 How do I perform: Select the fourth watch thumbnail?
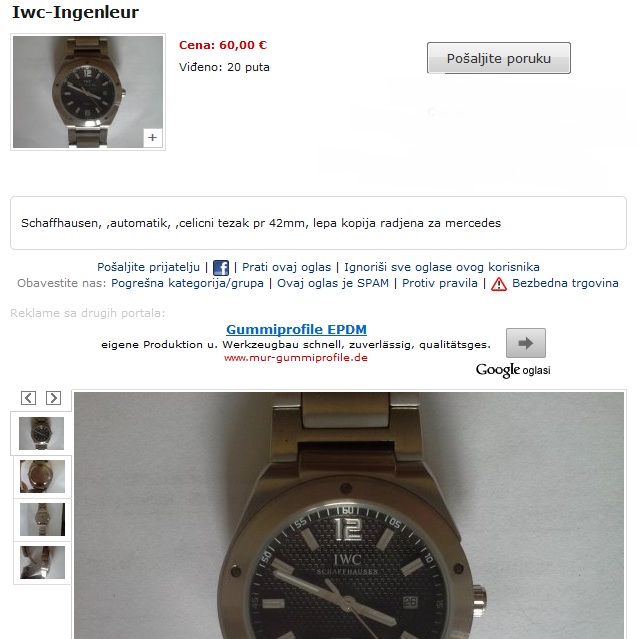(42, 562)
